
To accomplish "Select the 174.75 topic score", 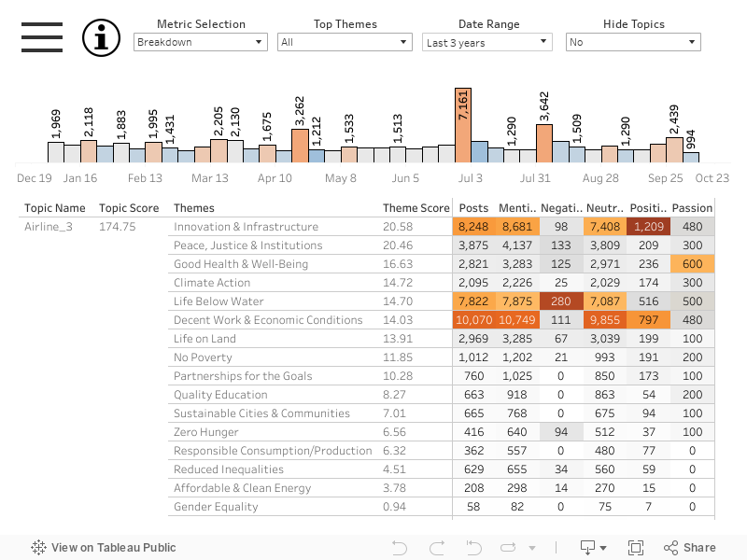I will [x=118, y=227].
